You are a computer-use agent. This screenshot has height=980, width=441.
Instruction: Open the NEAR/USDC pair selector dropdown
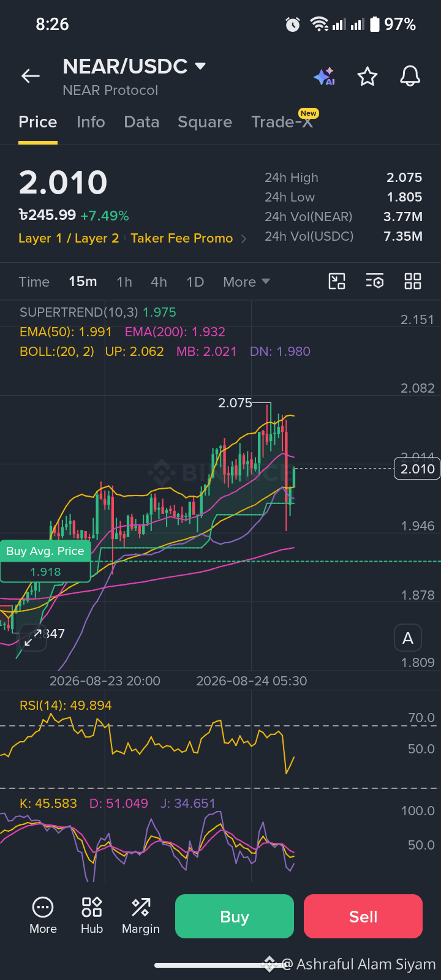(135, 66)
